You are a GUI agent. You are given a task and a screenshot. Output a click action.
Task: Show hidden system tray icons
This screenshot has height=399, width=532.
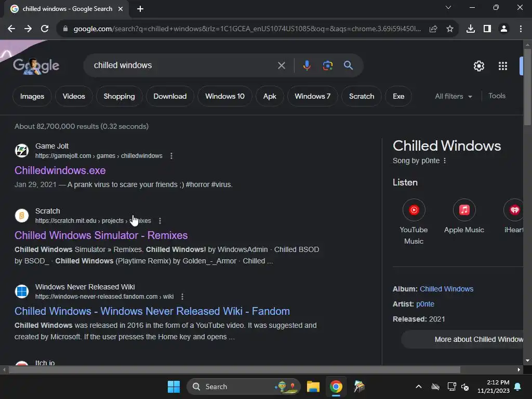point(419,387)
